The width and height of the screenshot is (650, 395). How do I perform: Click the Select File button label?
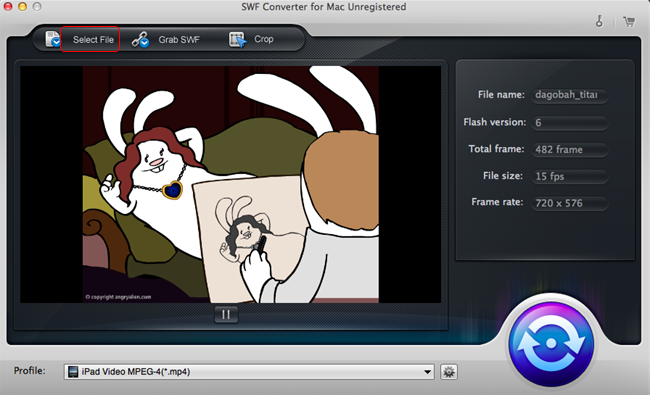93,40
